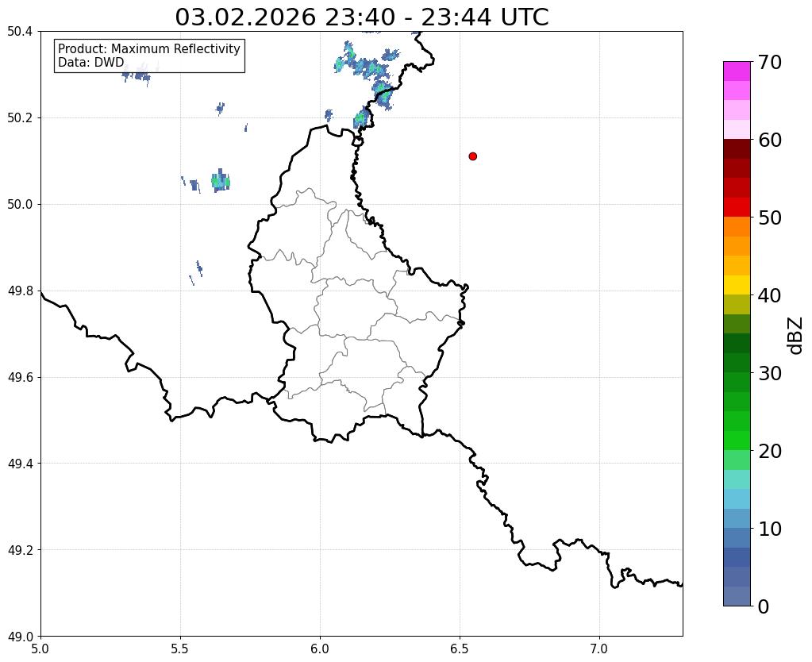Pick the magenta top colorbar segment
Viewport: 812px width, 662px height.
tap(737, 71)
